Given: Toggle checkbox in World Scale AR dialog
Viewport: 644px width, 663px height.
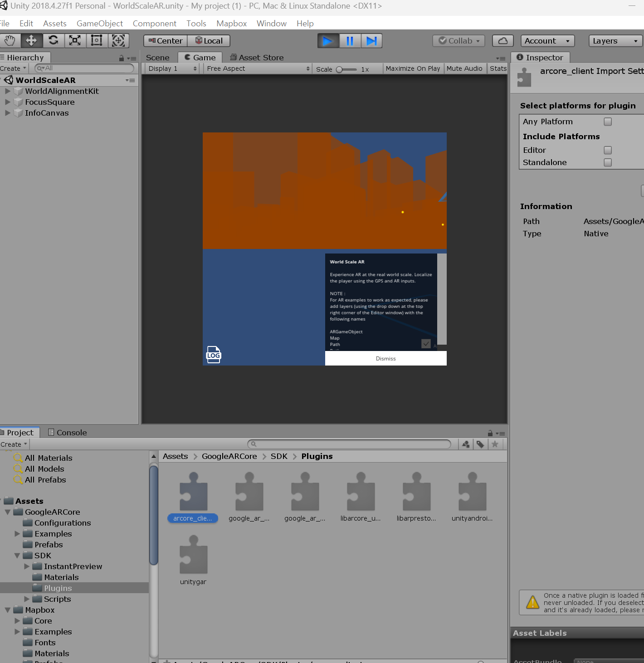Looking at the screenshot, I should tap(426, 344).
